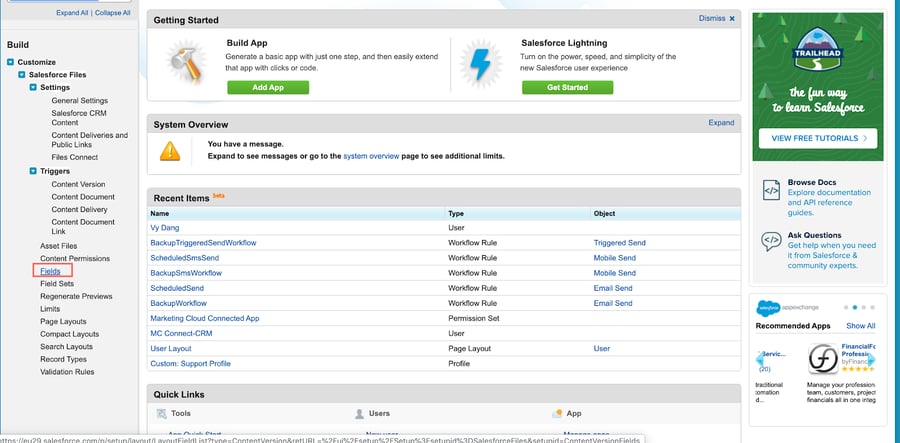This screenshot has height=443, width=900.
Task: Click the Tools icon in Quick Links
Action: (162, 413)
